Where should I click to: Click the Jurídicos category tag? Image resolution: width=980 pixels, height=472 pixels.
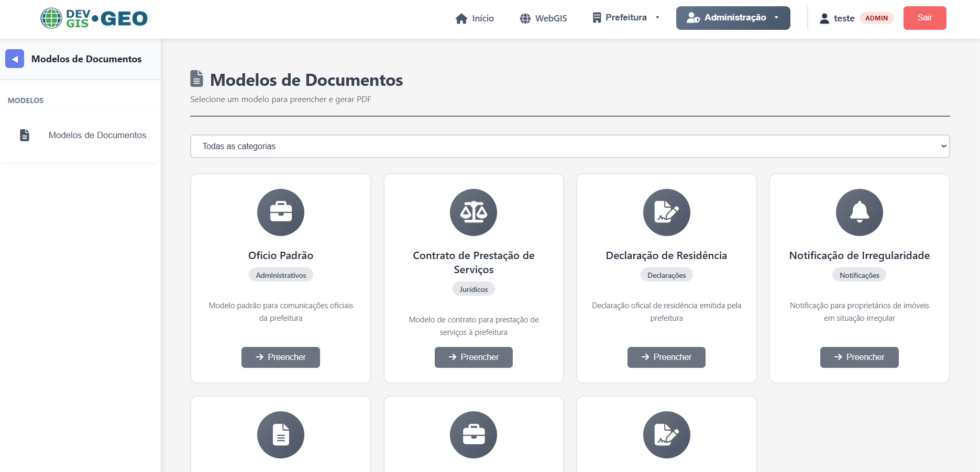[473, 288]
